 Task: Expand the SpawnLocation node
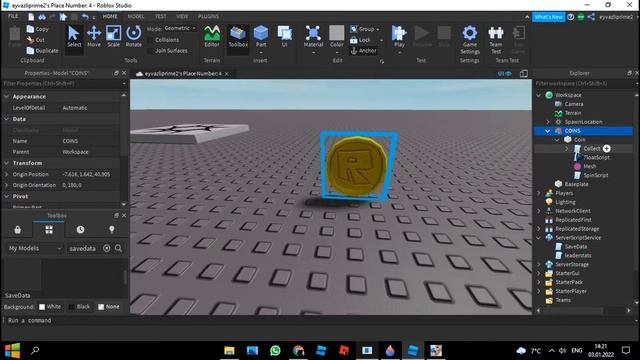[x=548, y=122]
